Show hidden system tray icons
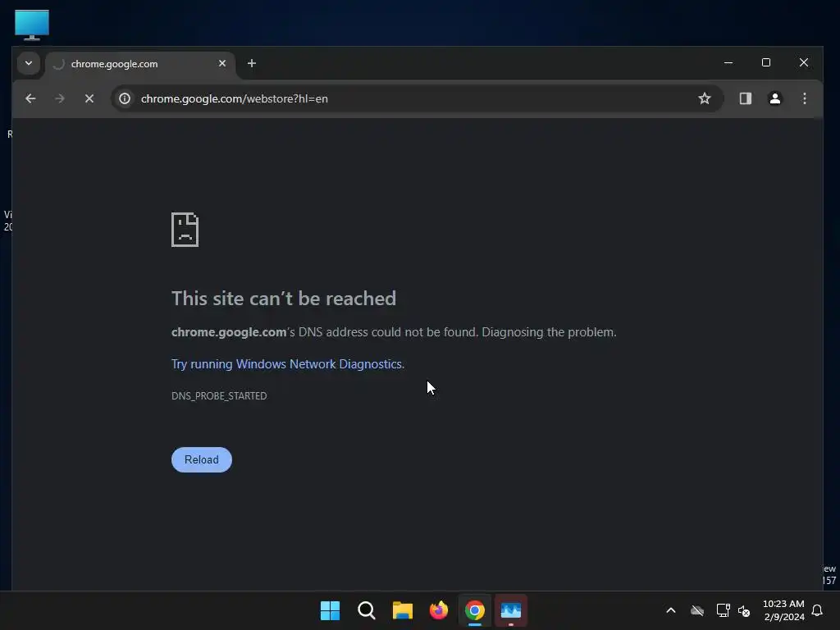 pyautogui.click(x=671, y=610)
